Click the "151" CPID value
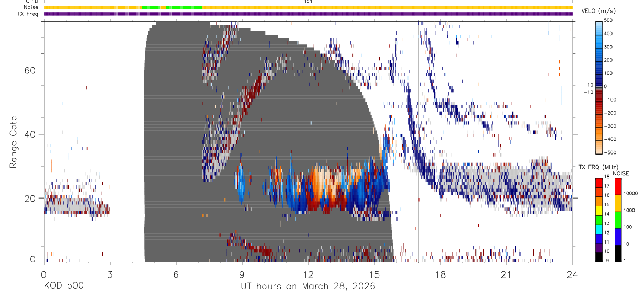The height and width of the screenshot is (297, 644). point(308,2)
